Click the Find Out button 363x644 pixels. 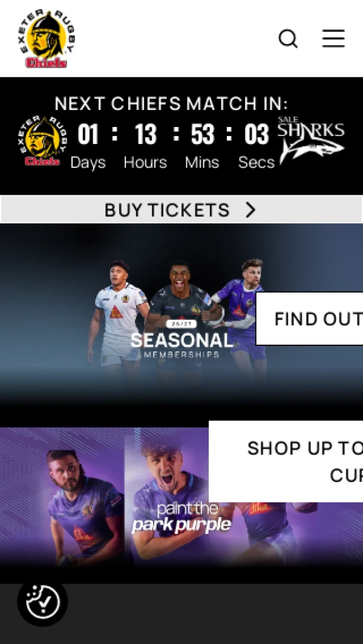310,319
